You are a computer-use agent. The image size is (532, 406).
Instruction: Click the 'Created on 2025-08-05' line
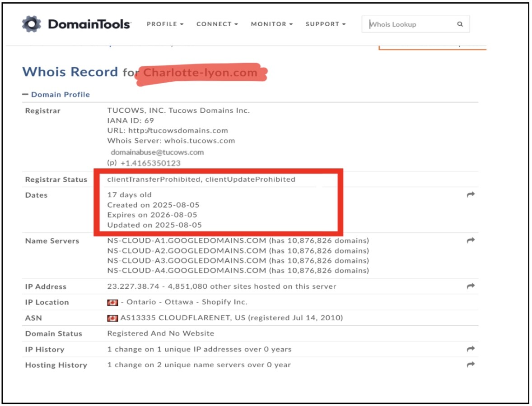click(154, 205)
